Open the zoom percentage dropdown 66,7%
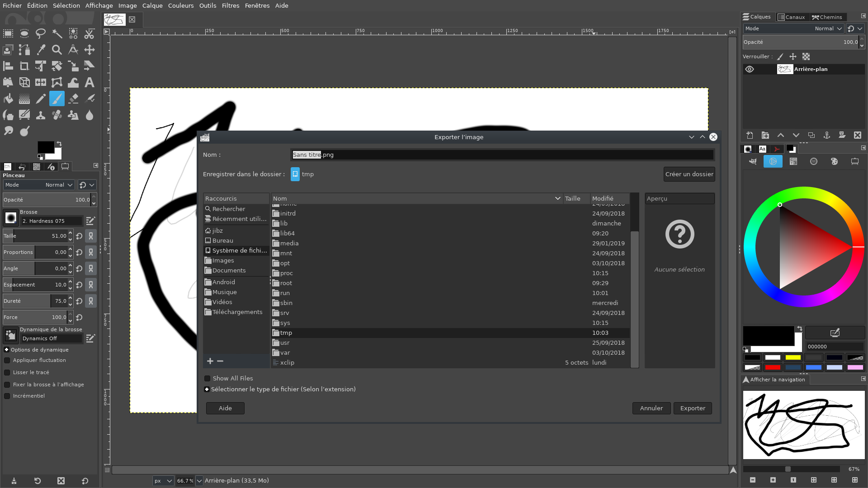 [199, 481]
